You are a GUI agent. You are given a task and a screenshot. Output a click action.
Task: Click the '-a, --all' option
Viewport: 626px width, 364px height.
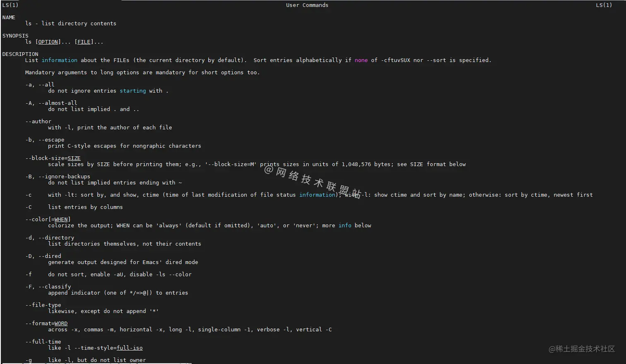click(40, 84)
